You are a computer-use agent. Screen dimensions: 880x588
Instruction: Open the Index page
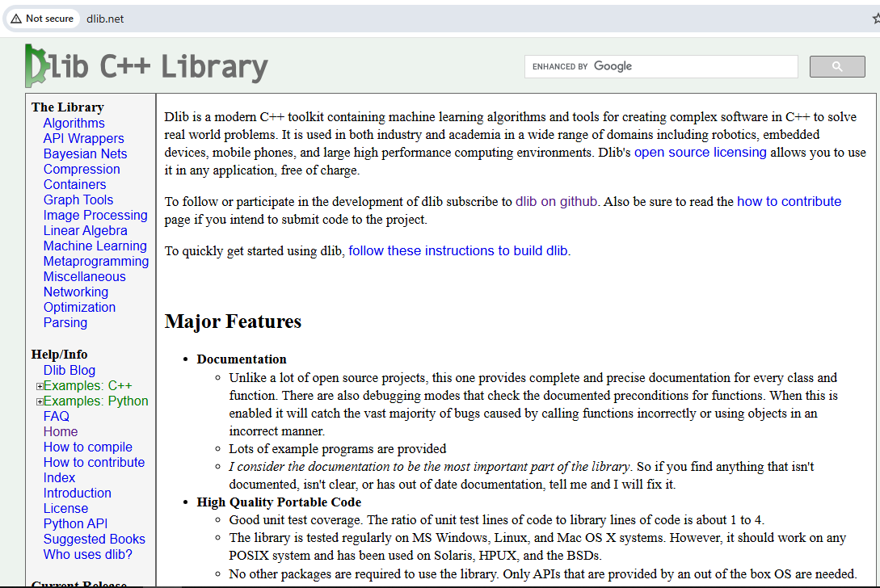click(x=59, y=477)
